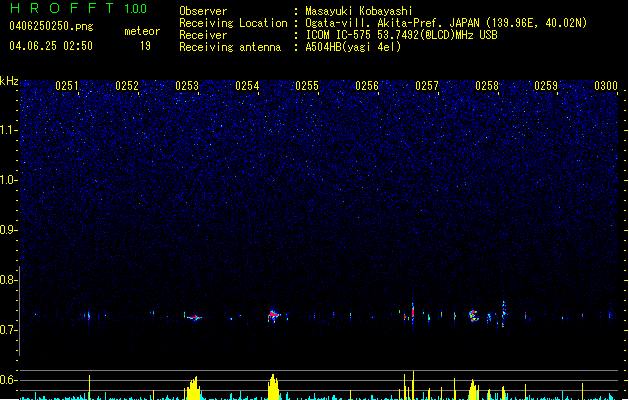
Task: Click the 0252 time marker
Action: pyautogui.click(x=127, y=86)
